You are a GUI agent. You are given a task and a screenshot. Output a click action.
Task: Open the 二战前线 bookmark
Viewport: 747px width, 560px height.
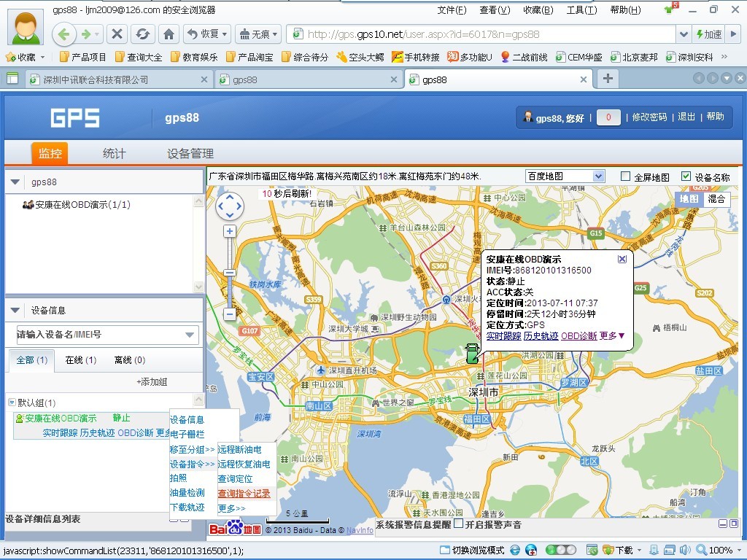click(524, 57)
